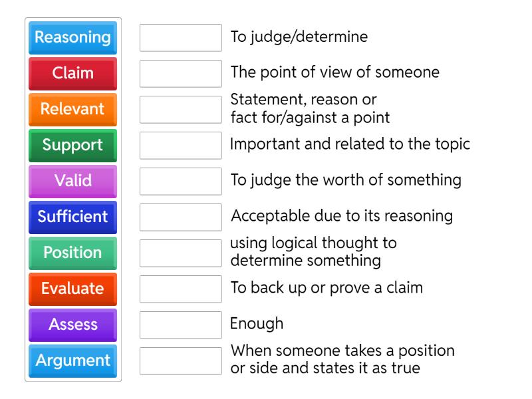Click the blue Sufficient tile

pyautogui.click(x=72, y=217)
